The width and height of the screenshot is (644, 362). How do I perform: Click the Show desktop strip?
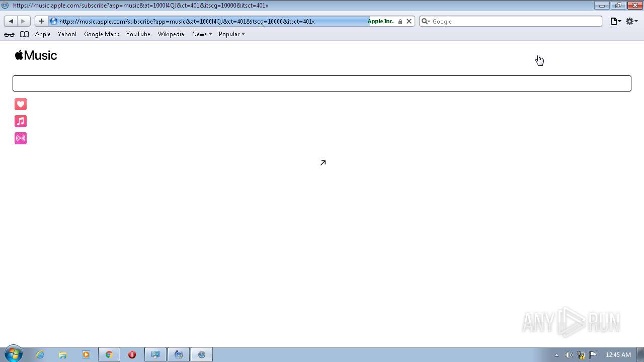640,354
